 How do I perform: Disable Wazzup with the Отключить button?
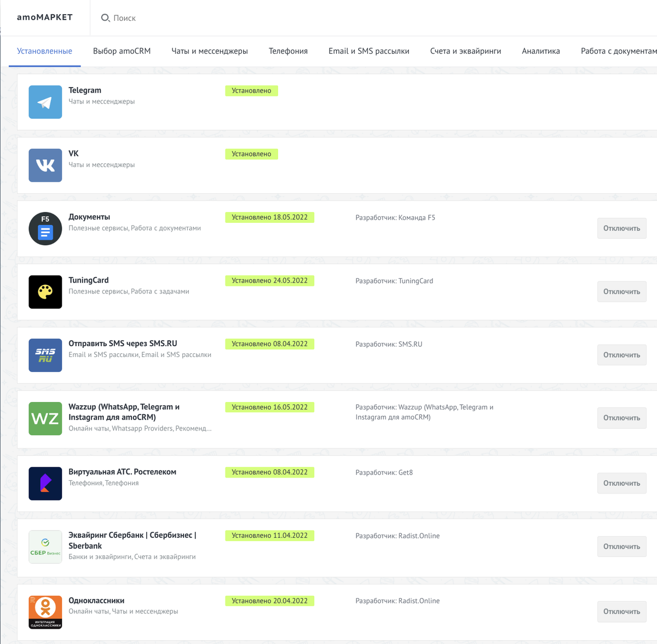[622, 418]
